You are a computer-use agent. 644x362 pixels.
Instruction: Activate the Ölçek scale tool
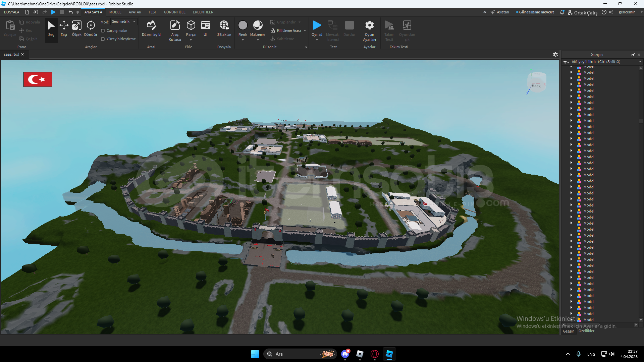click(x=76, y=28)
